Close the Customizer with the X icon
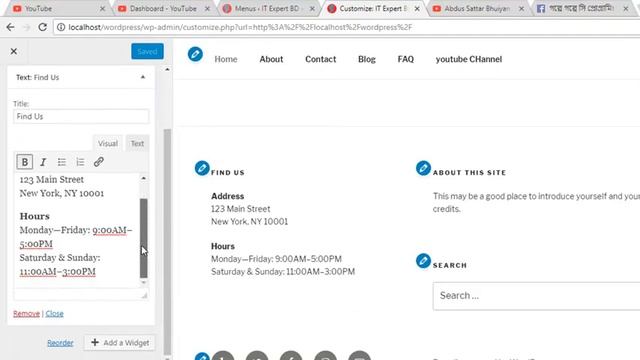Screen dimensions: 640x360 (x=14, y=51)
